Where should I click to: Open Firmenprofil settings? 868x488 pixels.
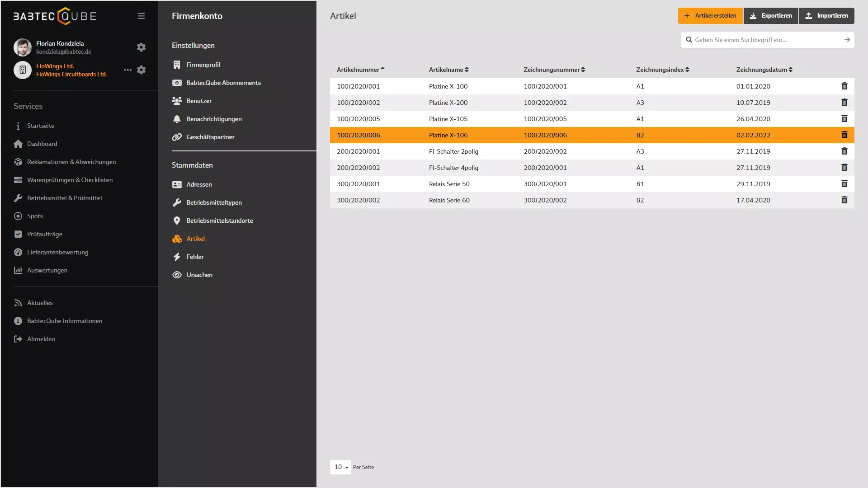click(x=203, y=65)
